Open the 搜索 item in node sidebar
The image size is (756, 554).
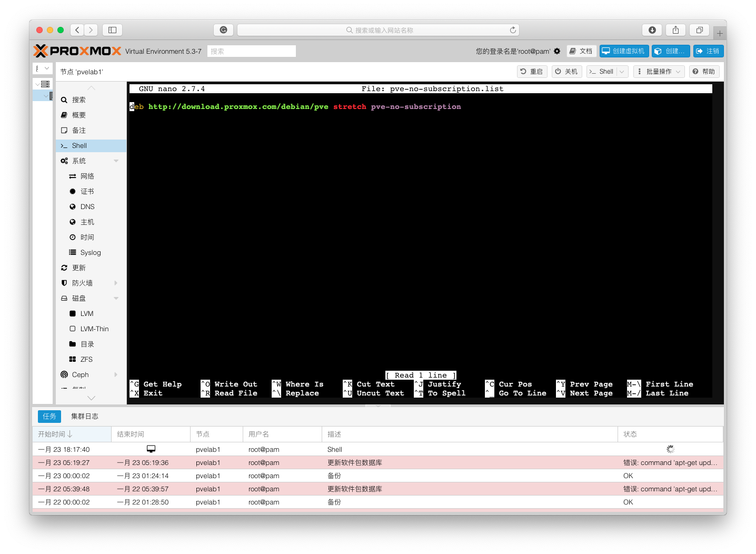coord(91,100)
